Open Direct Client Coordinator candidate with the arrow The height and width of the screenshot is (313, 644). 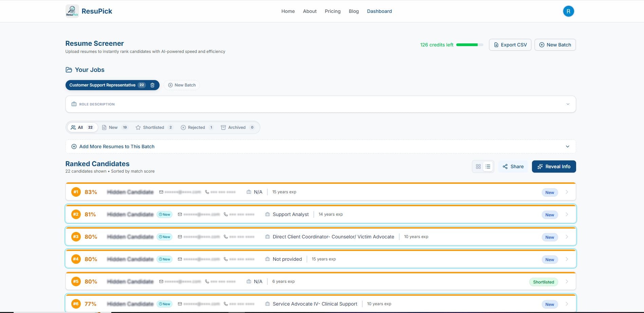point(567,237)
